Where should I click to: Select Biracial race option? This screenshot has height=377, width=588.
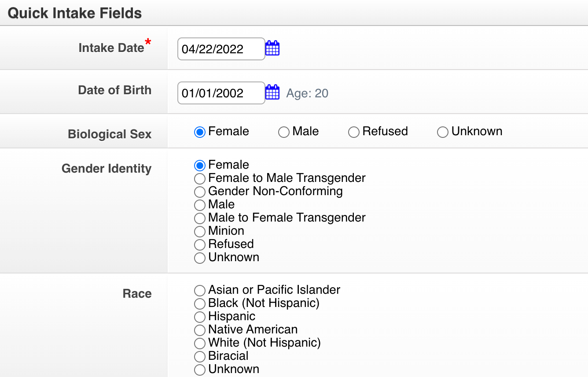[x=200, y=356]
